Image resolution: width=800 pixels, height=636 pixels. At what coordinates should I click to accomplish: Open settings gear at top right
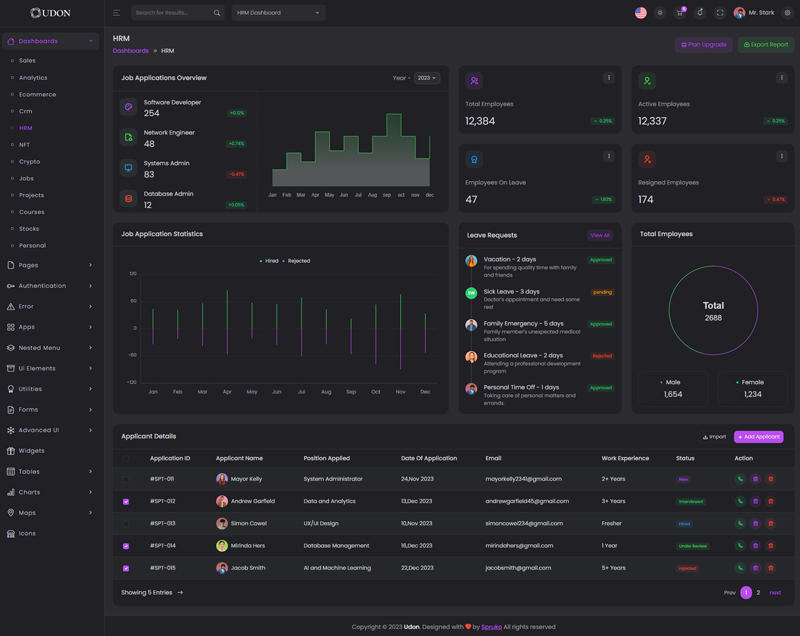pyautogui.click(x=787, y=13)
